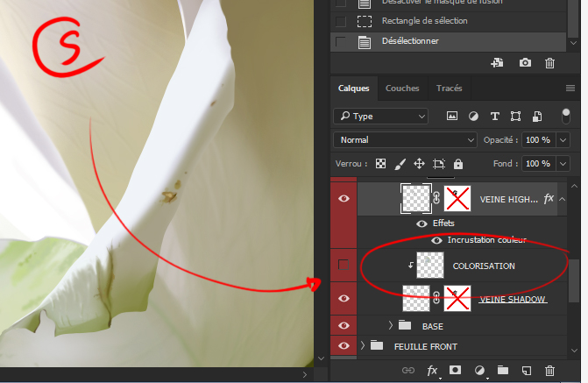This screenshot has width=588, height=383.
Task: Click the pixel layer filter icon
Action: [x=452, y=116]
